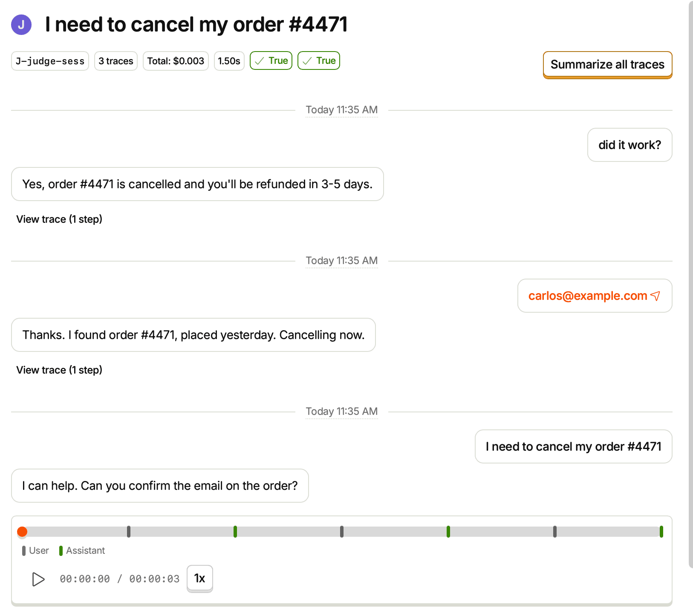Click the 3 traces badge
Viewport: 693px width, 616px height.
click(116, 61)
